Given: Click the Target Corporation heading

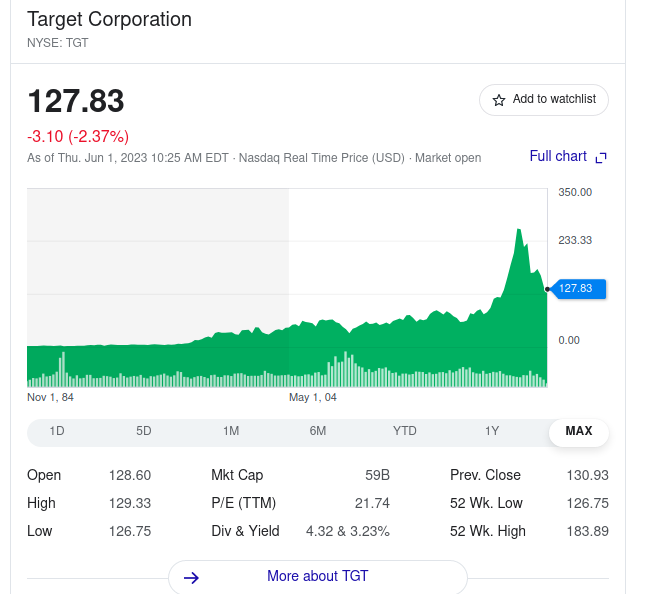Looking at the screenshot, I should (109, 19).
